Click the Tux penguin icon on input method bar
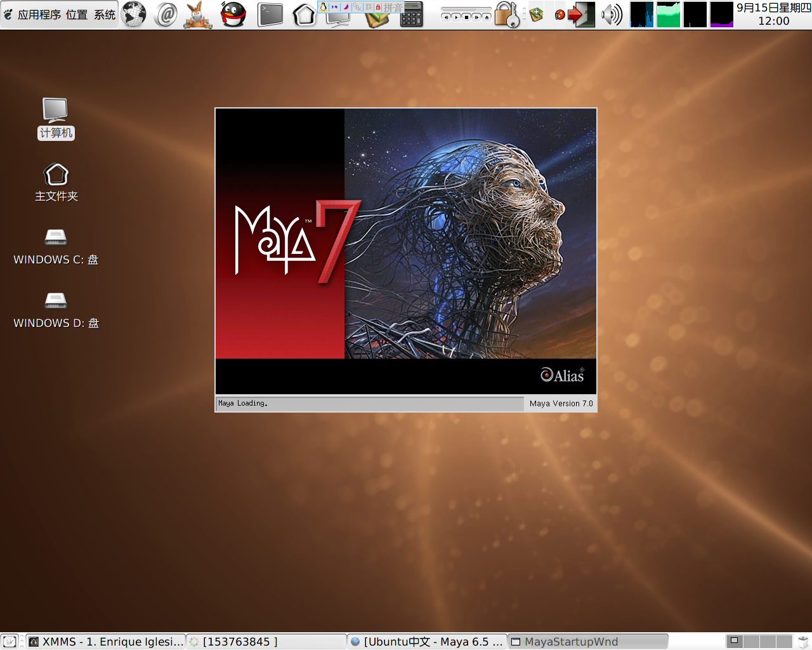The image size is (812, 650). tap(324, 7)
